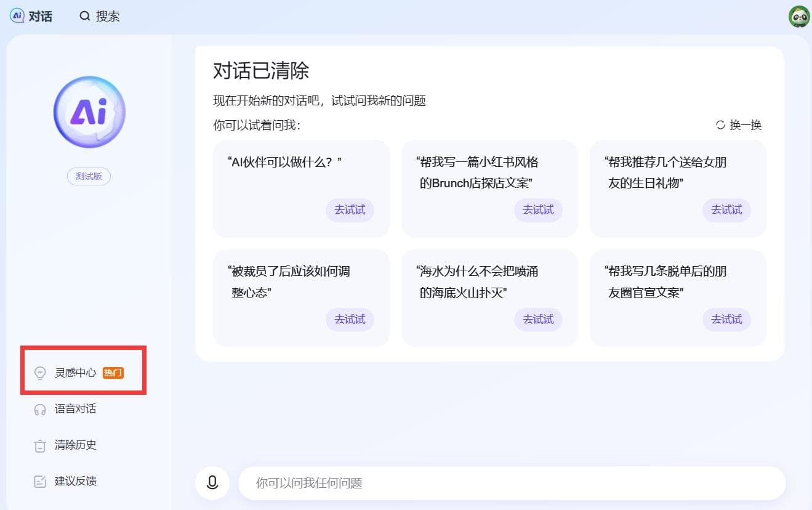812x510 pixels.
Task: Open the panda profile avatar
Action: coord(798,16)
